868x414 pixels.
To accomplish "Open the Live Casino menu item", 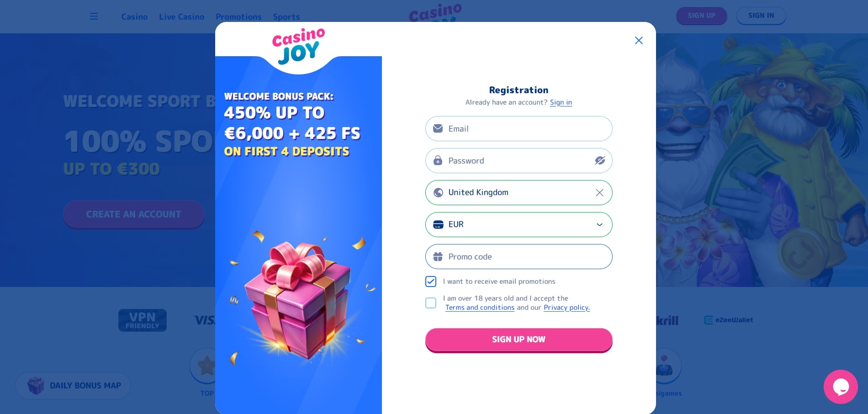I will [181, 17].
